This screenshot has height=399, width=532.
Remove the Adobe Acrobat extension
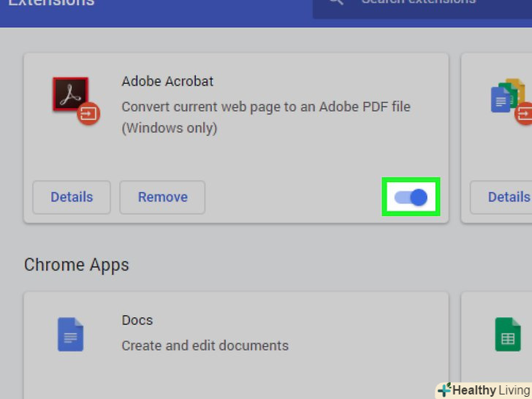coord(162,197)
